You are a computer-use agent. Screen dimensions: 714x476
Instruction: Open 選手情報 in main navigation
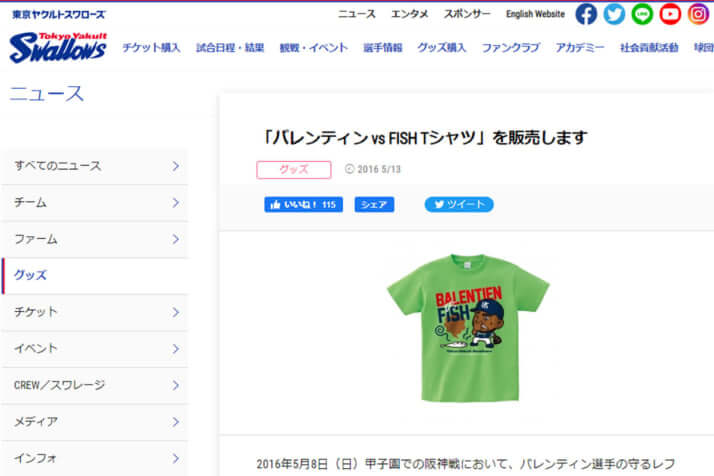point(383,47)
